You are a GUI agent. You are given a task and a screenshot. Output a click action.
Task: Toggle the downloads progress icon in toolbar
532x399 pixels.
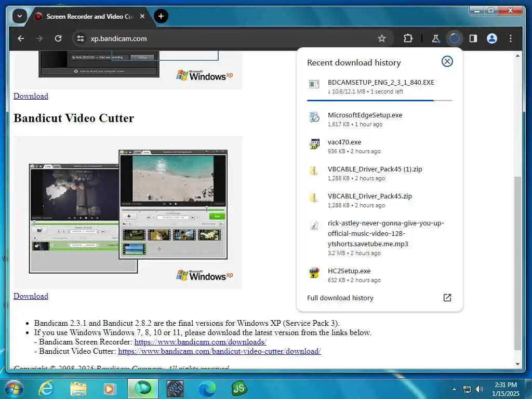click(454, 38)
